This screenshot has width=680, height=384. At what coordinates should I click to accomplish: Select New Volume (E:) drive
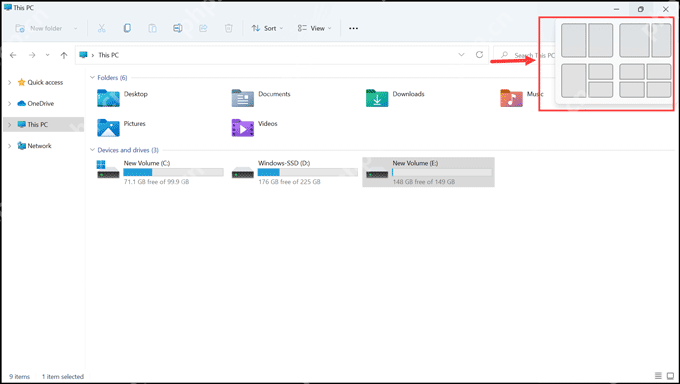[428, 172]
